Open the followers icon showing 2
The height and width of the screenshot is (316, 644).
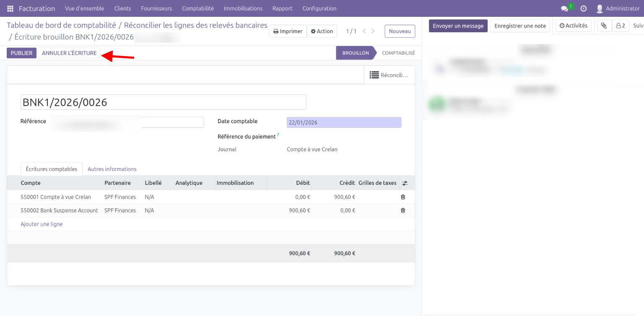[621, 26]
